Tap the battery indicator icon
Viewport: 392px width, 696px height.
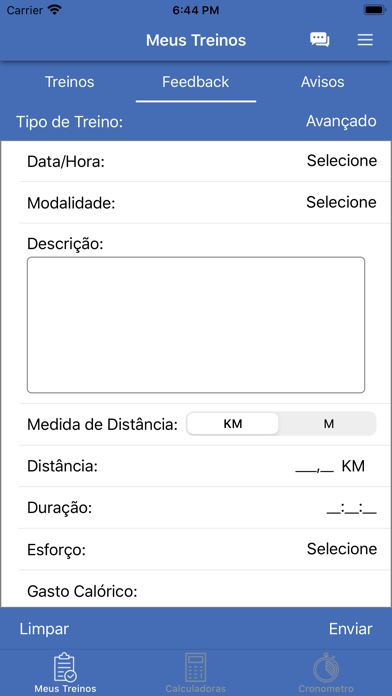(374, 10)
